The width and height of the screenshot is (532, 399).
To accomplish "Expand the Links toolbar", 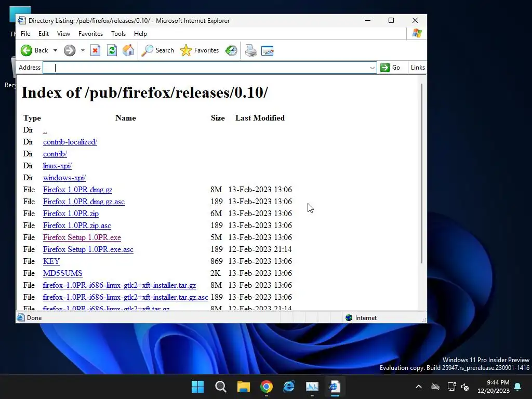I will [x=418, y=68].
